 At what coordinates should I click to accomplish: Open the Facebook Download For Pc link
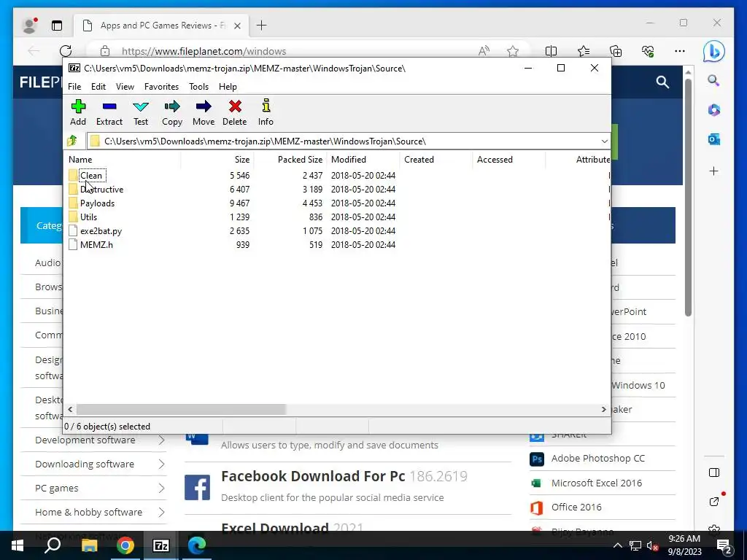313,476
